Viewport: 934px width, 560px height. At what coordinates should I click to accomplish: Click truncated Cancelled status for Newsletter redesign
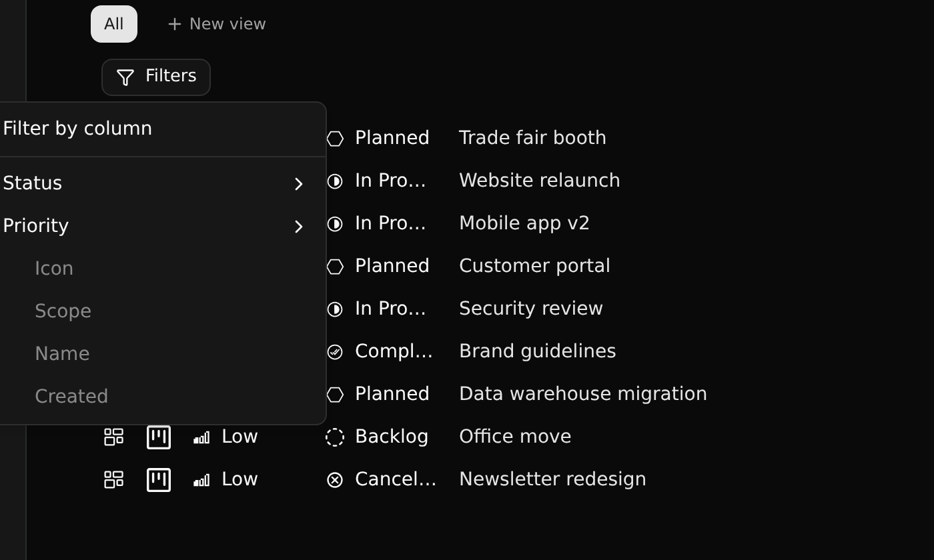point(396,479)
